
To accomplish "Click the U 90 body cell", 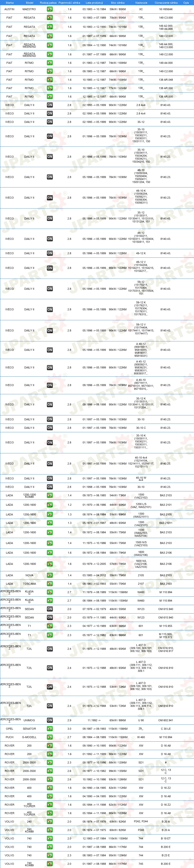I will tap(141, 721).
